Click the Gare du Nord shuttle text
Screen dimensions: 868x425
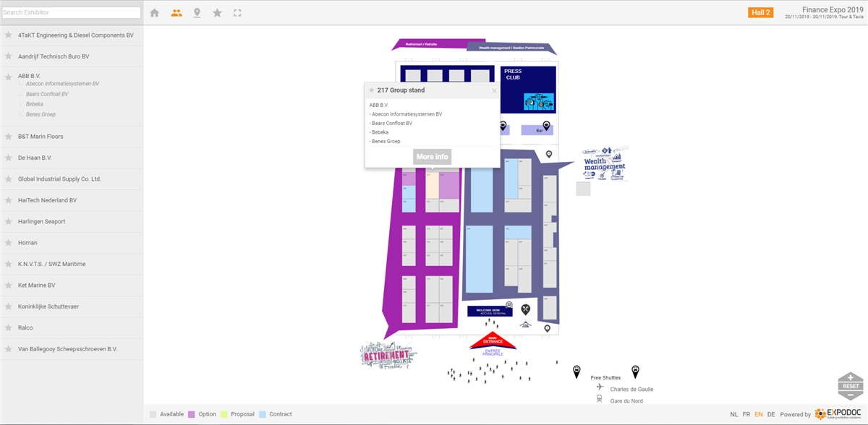click(626, 401)
